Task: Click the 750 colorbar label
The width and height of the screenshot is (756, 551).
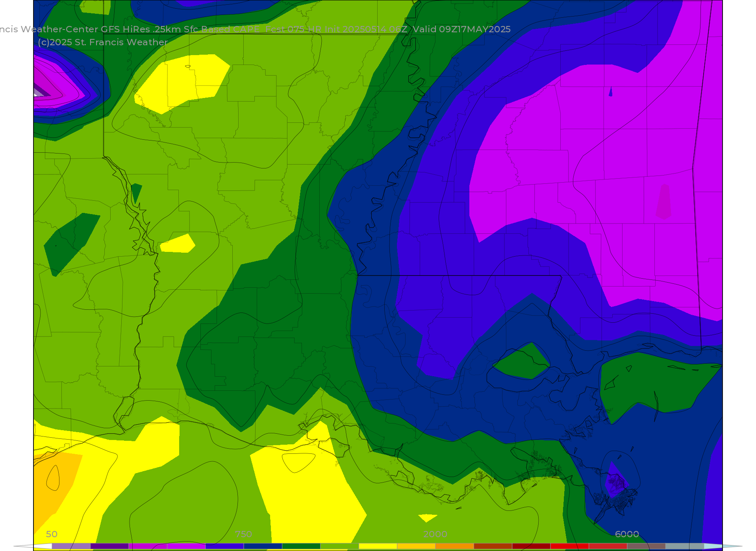Action: (x=243, y=534)
